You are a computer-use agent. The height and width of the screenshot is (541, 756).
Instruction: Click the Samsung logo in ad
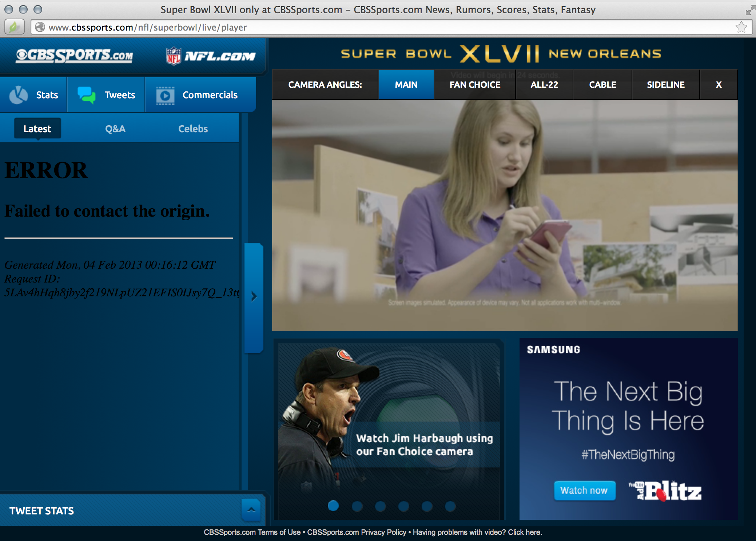click(x=553, y=350)
